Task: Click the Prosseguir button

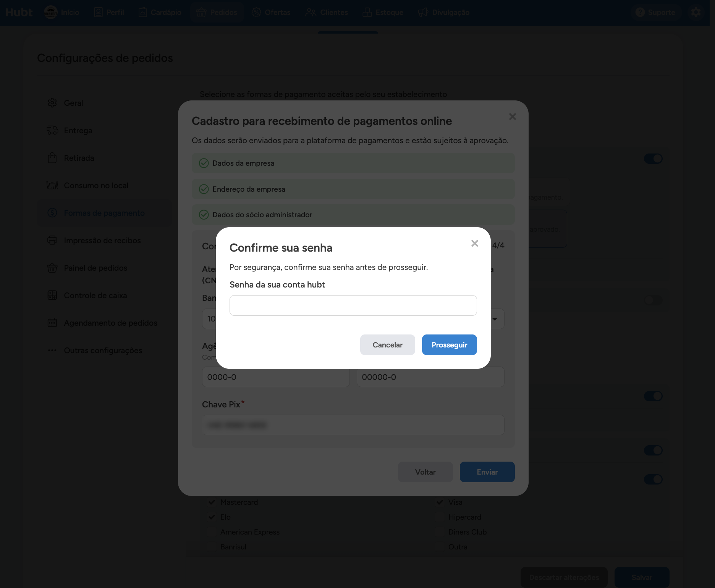Action: tap(449, 345)
